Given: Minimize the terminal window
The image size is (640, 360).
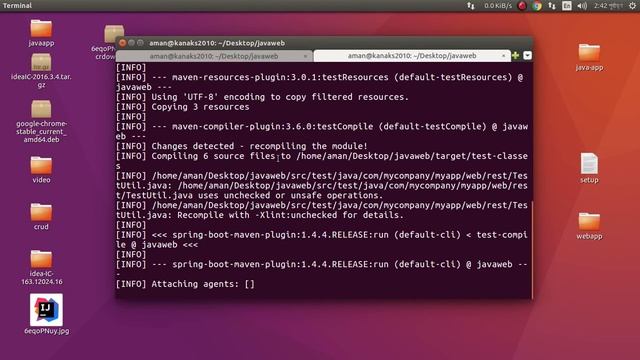Looking at the screenshot, I should [x=131, y=43].
